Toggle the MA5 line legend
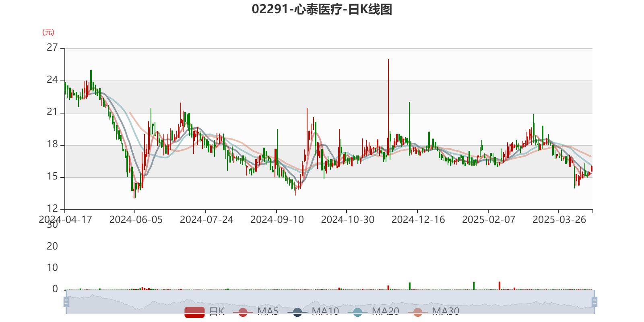Viewport: 644px width, 322px height. (256, 312)
